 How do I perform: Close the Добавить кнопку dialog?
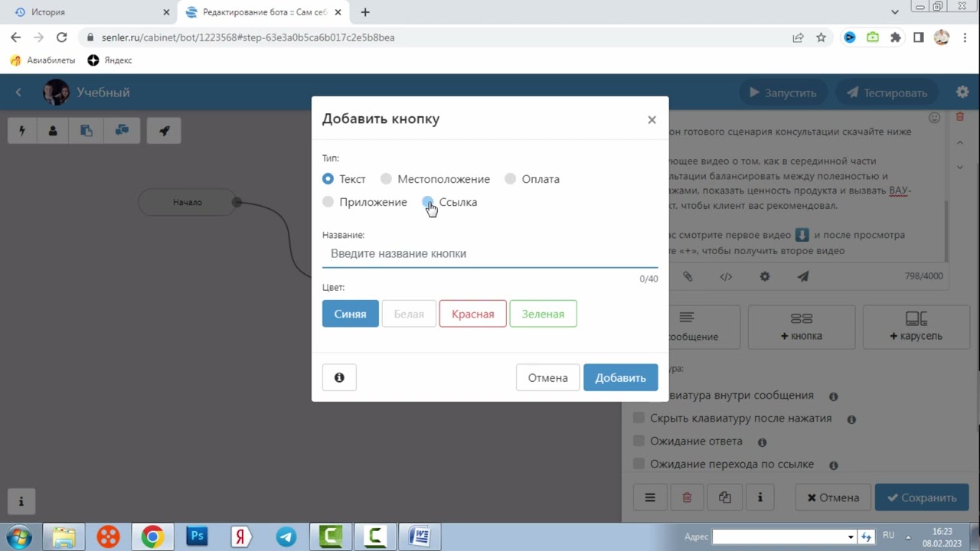coord(652,119)
